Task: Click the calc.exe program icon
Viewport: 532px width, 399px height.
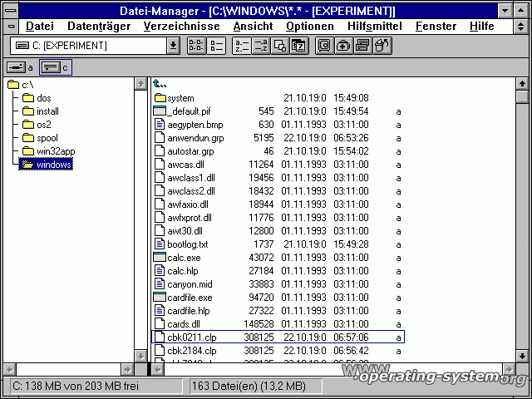Action: [160, 258]
